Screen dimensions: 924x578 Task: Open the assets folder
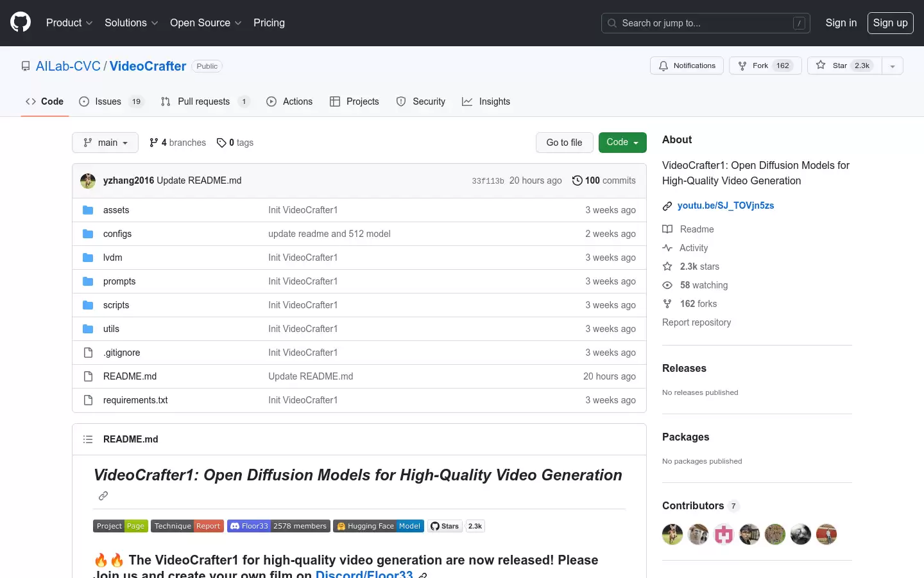click(116, 210)
